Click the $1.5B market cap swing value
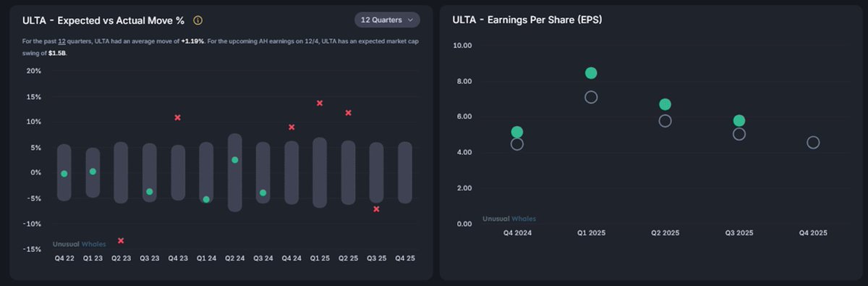This screenshot has height=286, width=868. pyautogui.click(x=57, y=54)
